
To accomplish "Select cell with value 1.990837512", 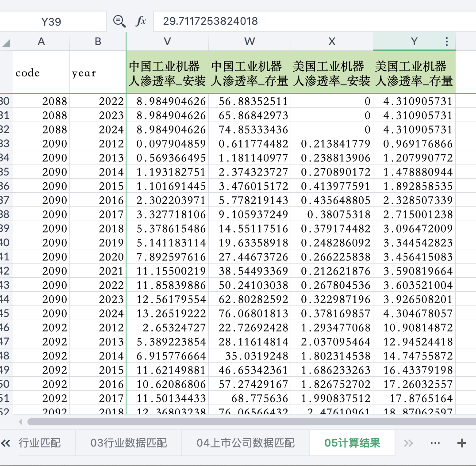I will click(332, 398).
